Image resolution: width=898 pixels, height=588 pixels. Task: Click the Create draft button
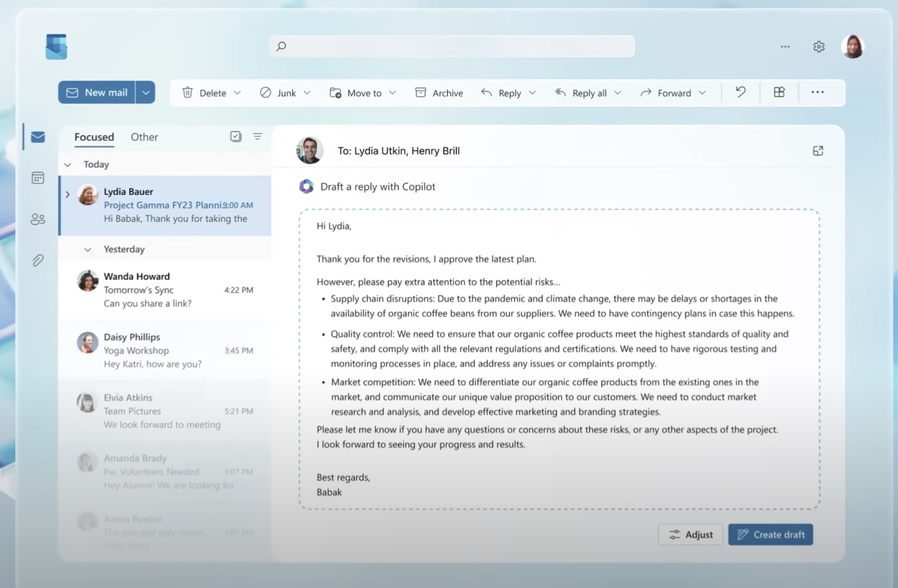pos(770,534)
